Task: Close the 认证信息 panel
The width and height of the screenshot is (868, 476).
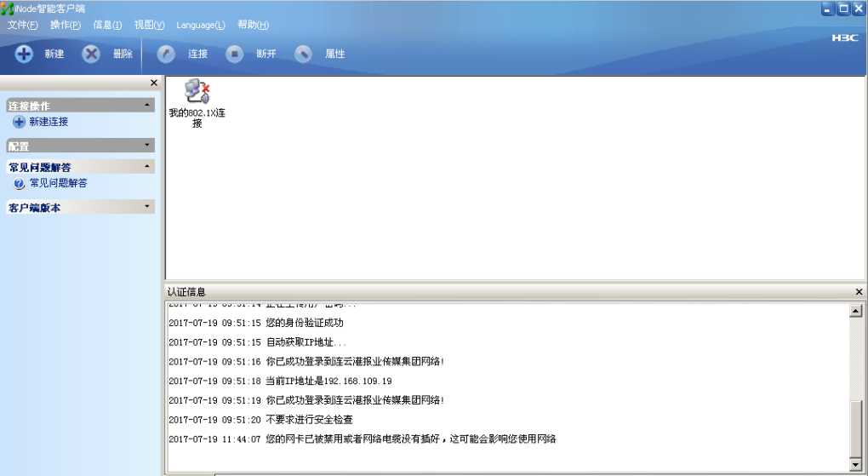Action: 859,291
